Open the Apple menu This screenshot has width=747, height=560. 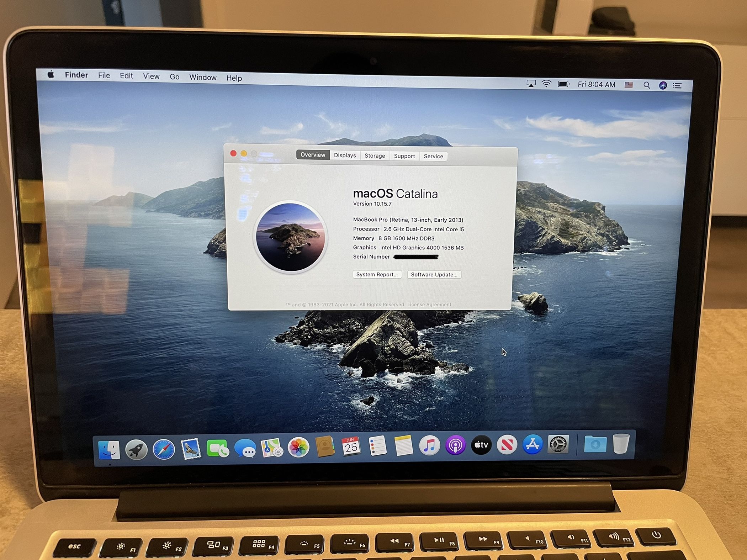(51, 74)
